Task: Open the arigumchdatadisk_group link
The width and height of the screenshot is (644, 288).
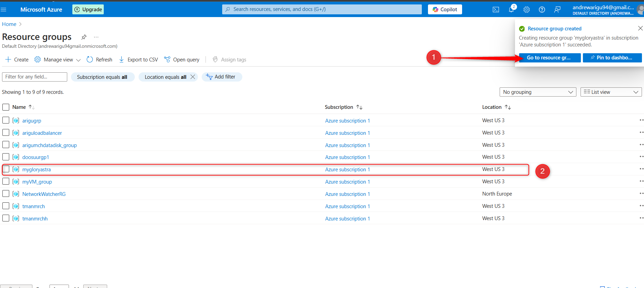Action: click(49, 145)
